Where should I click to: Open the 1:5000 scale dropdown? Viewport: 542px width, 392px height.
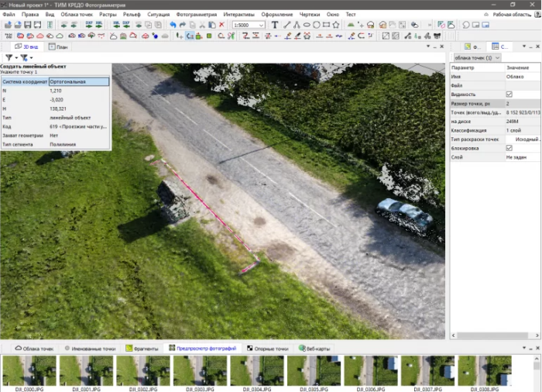click(248, 25)
